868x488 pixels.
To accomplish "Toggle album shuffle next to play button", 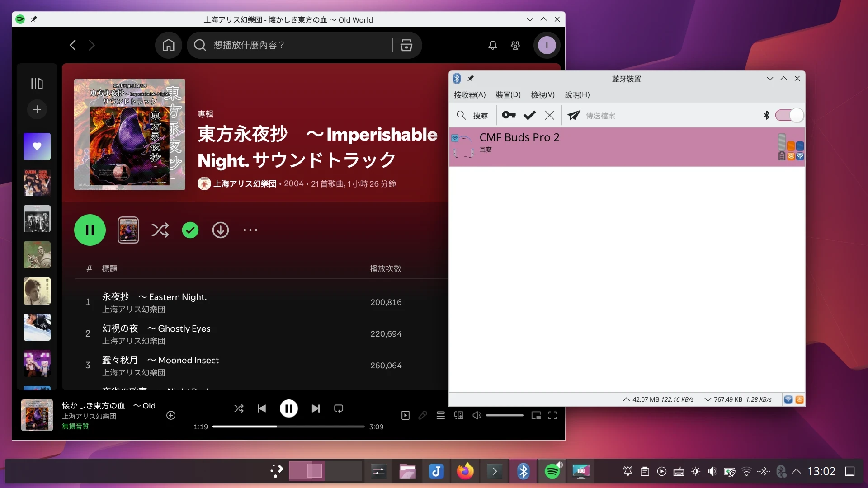I will [160, 230].
